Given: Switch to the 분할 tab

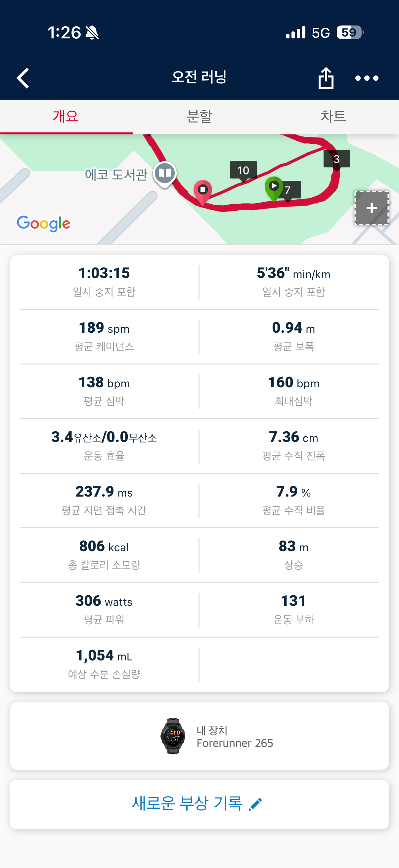Looking at the screenshot, I should point(199,117).
